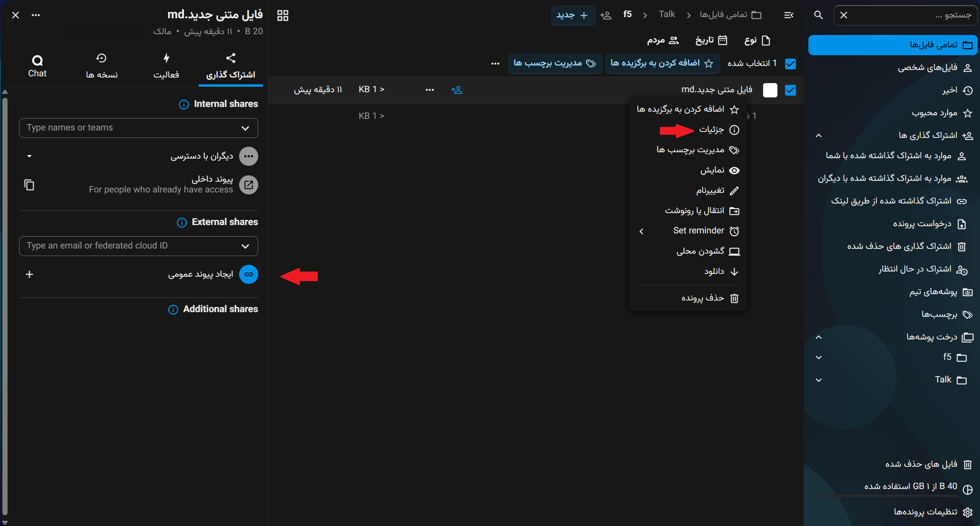Click the plus icon beside public link
This screenshot has height=526, width=980.
[29, 274]
